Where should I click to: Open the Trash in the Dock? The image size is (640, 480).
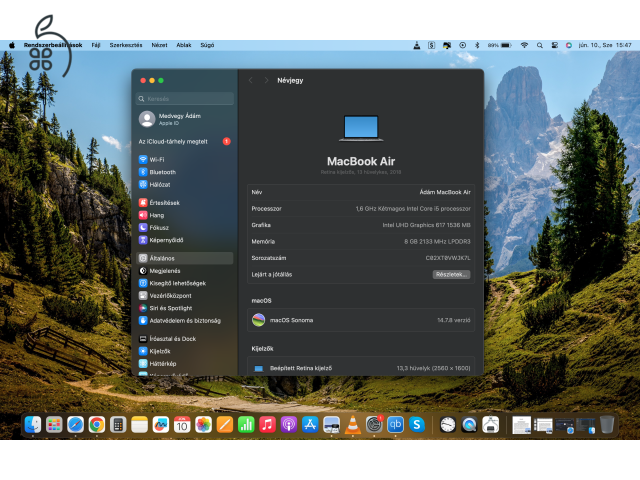[x=607, y=425]
